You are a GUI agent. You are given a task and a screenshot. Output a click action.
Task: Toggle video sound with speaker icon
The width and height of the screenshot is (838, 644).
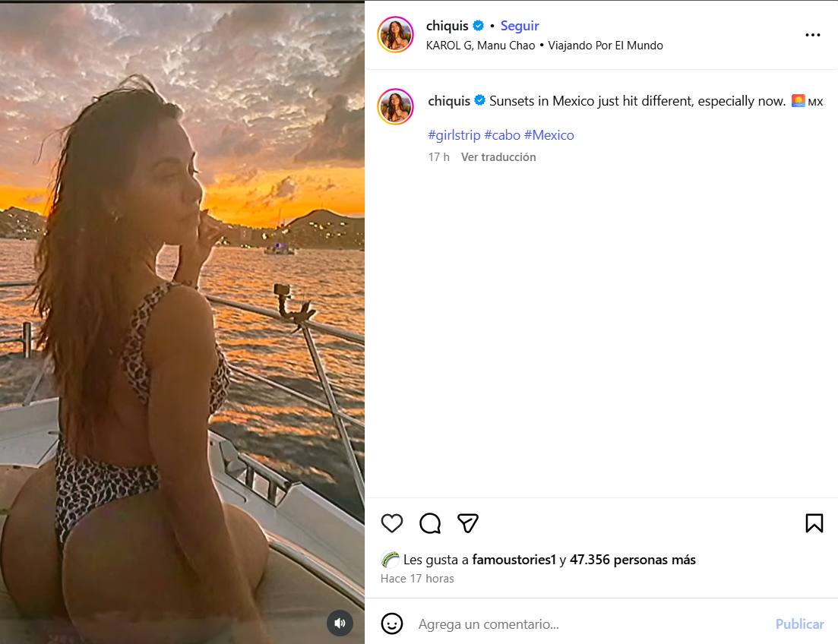coord(340,623)
